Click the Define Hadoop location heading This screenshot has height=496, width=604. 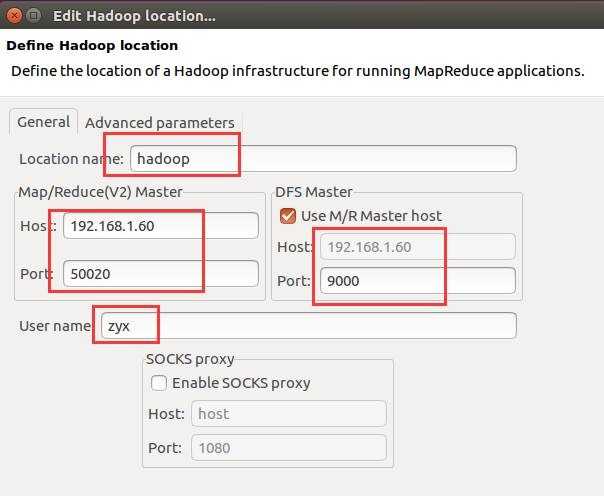coord(92,45)
